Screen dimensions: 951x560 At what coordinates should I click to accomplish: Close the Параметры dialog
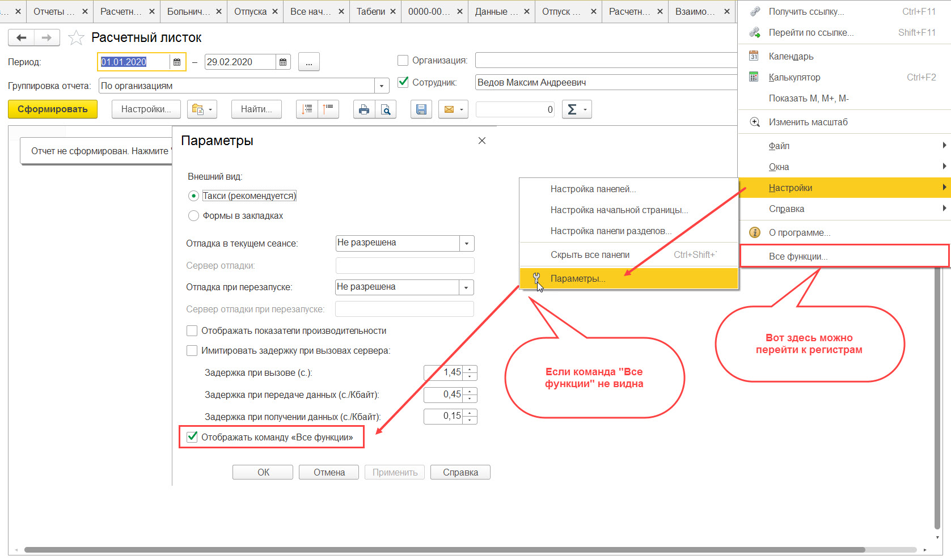click(482, 141)
